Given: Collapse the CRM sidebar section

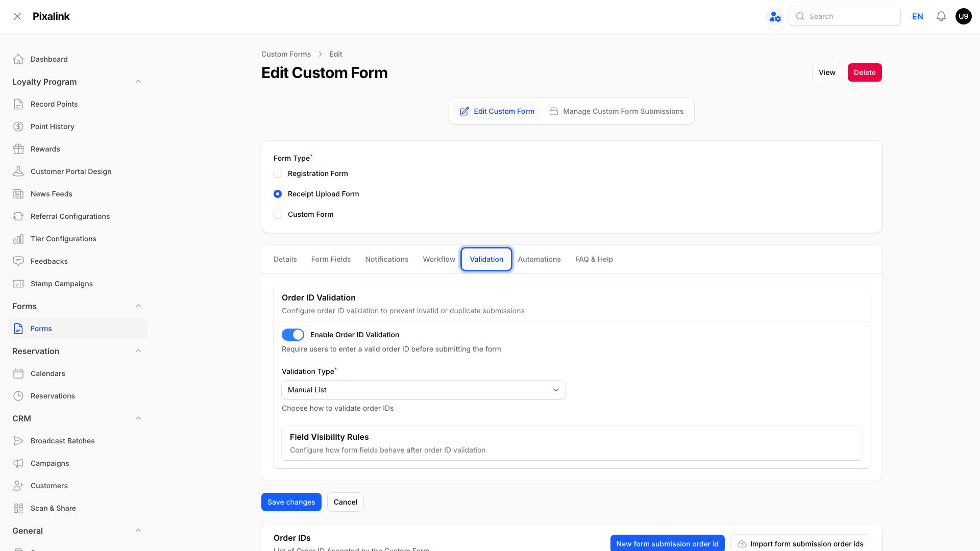Looking at the screenshot, I should pos(138,418).
